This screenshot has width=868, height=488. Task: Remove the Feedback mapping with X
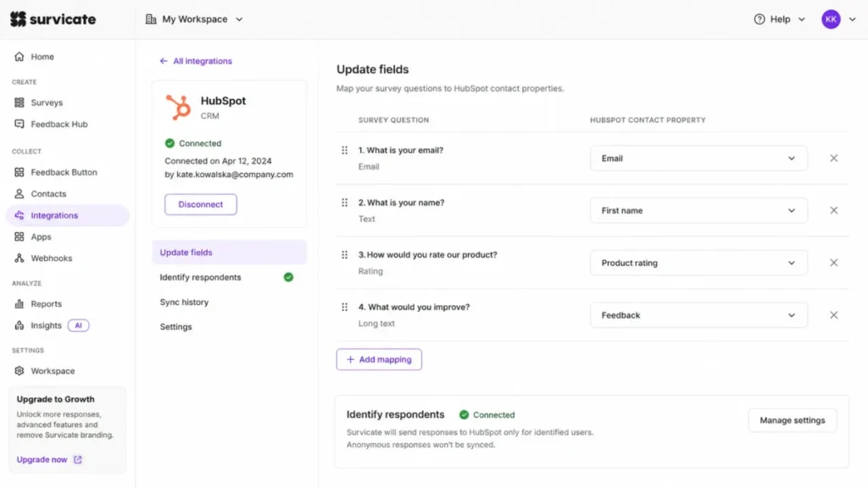(834, 315)
